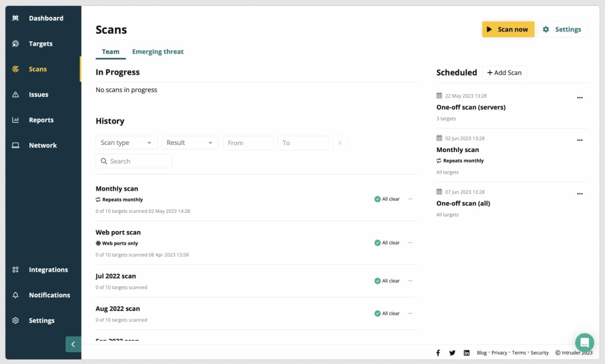Screen dimensions: 605x364
Task: Click All clear status on Aug 2022 scan
Action: pyautogui.click(x=387, y=313)
